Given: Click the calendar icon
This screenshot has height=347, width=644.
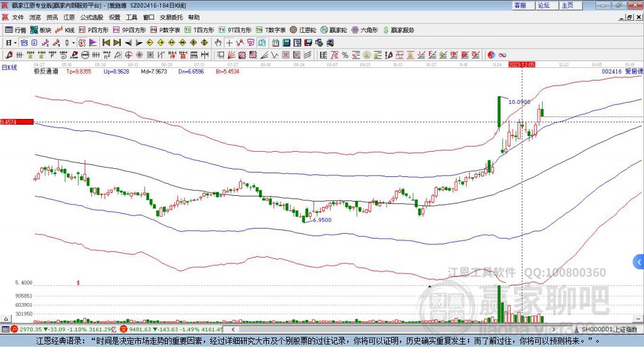Looking at the screenshot, I should coord(275,43).
